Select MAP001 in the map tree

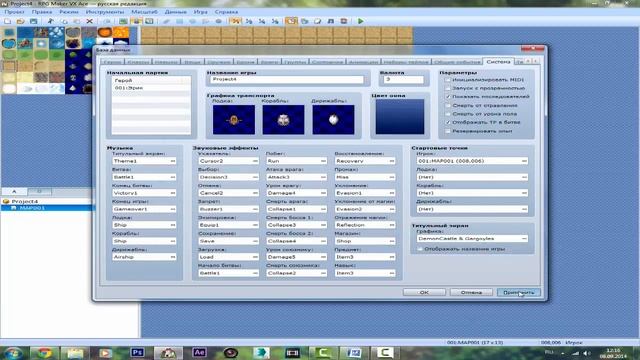(32, 208)
